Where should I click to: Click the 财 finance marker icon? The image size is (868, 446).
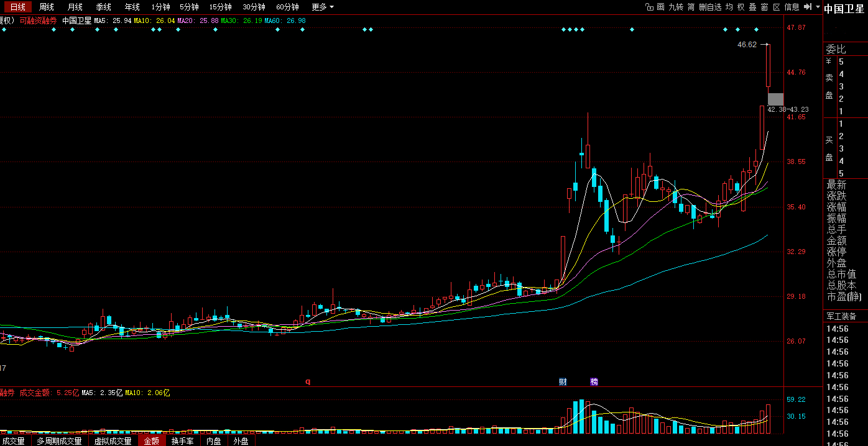pos(563,381)
